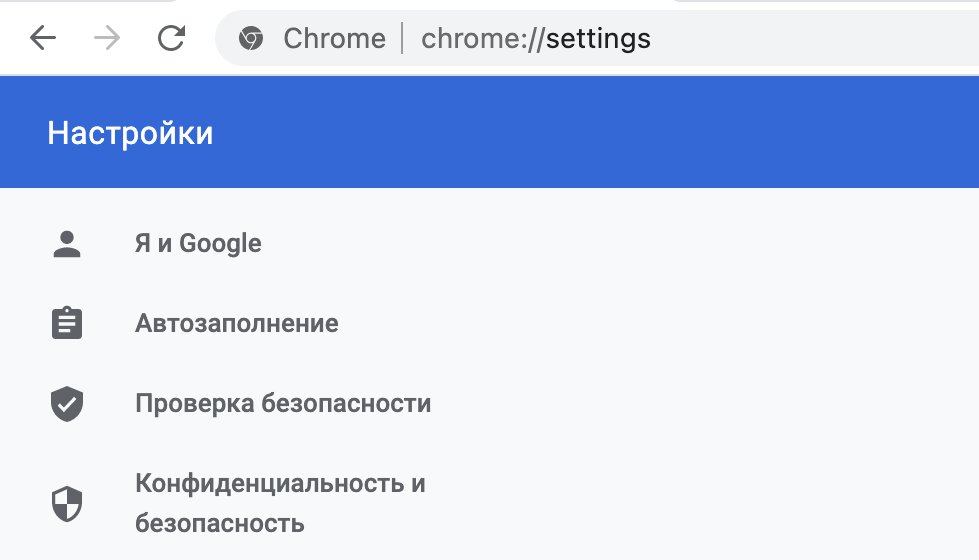This screenshot has height=560, width=979.
Task: Click the Chrome label in the address bar
Action: pyautogui.click(x=334, y=39)
